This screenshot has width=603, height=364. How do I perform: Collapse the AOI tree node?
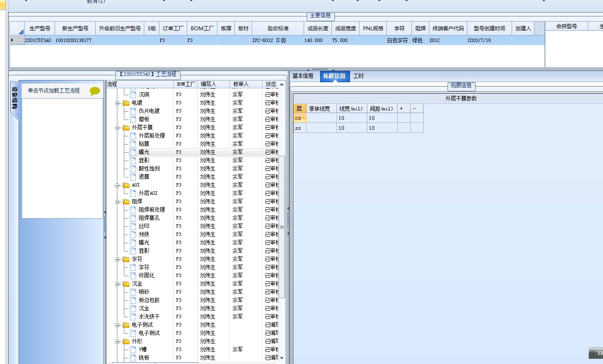coord(117,185)
